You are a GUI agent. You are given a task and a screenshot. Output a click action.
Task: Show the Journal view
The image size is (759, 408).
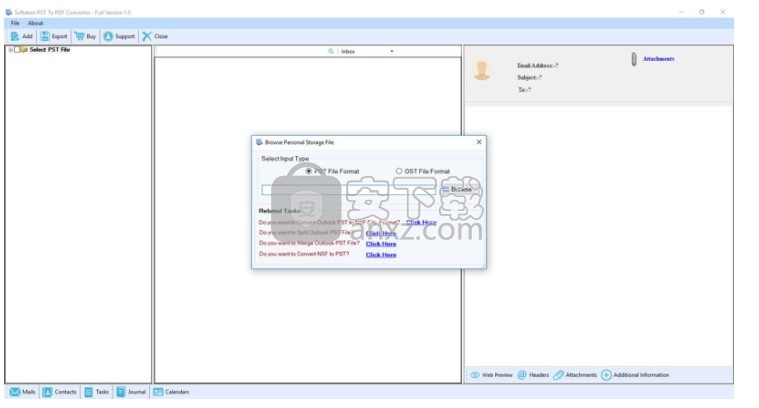pyautogui.click(x=131, y=392)
